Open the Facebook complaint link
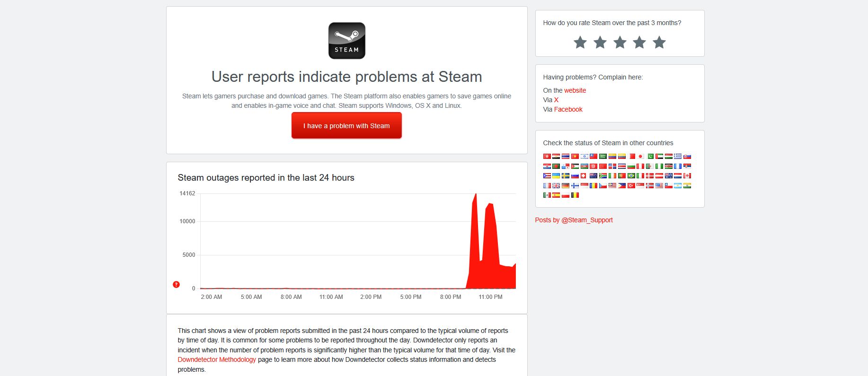The height and width of the screenshot is (376, 868). coord(568,109)
